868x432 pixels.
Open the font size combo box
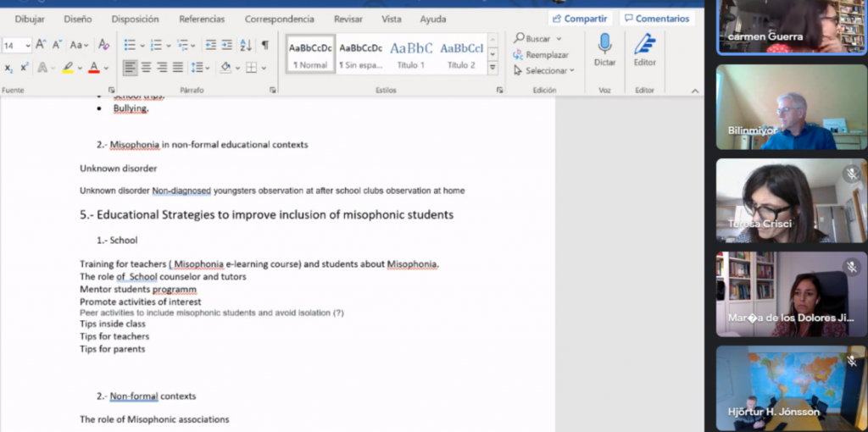tap(17, 46)
